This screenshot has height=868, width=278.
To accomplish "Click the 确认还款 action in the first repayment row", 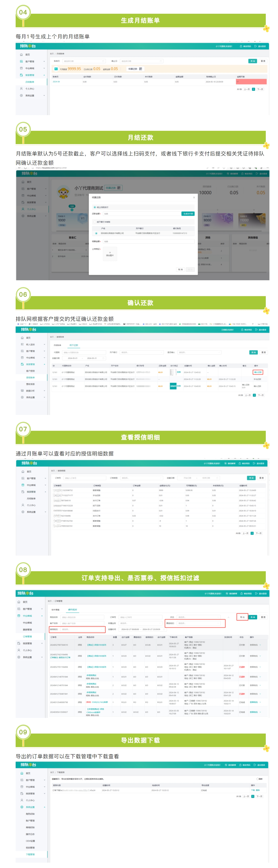I will point(258,372).
